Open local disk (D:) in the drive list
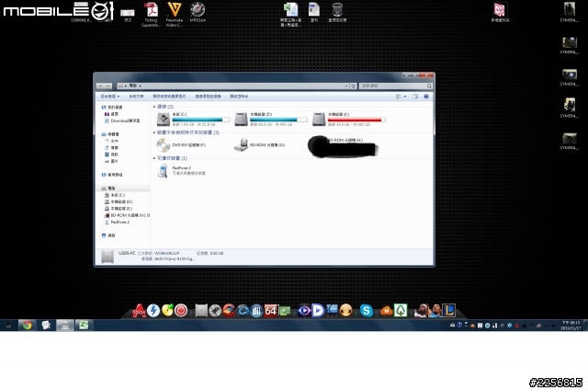Image resolution: width=588 pixels, height=390 pixels. (271, 119)
